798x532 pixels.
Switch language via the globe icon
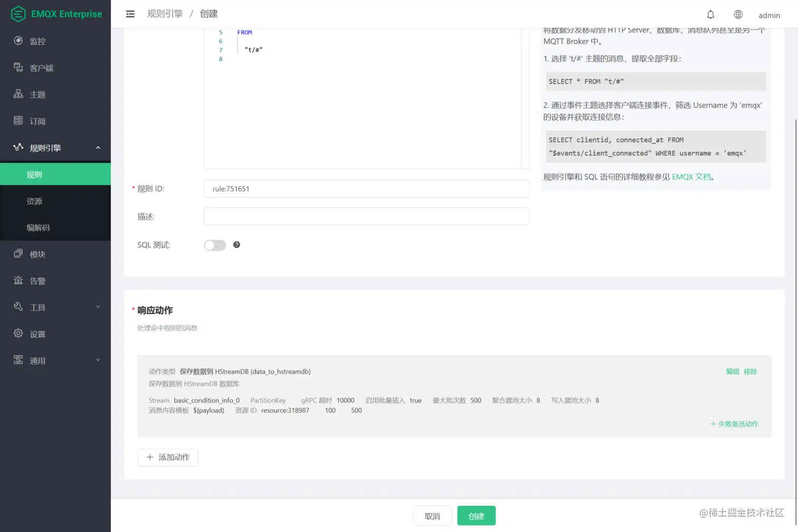[x=737, y=14]
